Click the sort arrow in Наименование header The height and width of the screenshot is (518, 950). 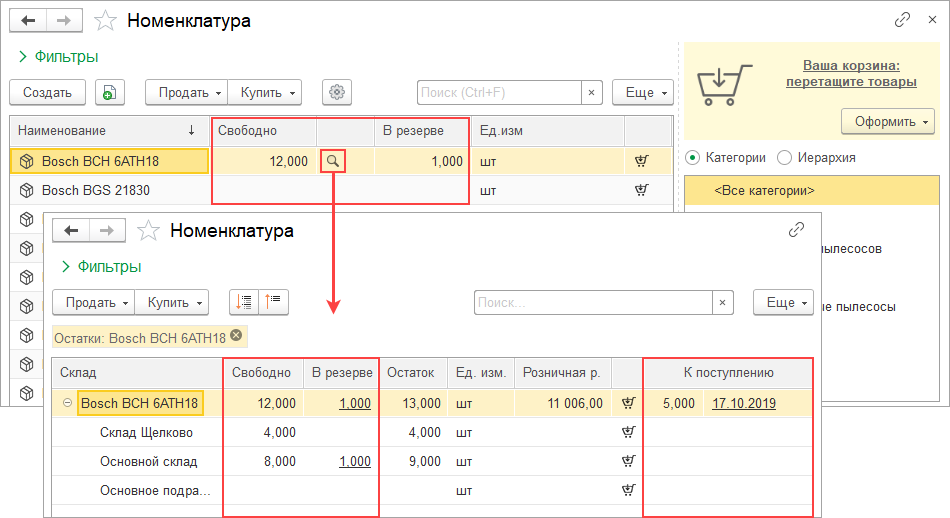191,130
